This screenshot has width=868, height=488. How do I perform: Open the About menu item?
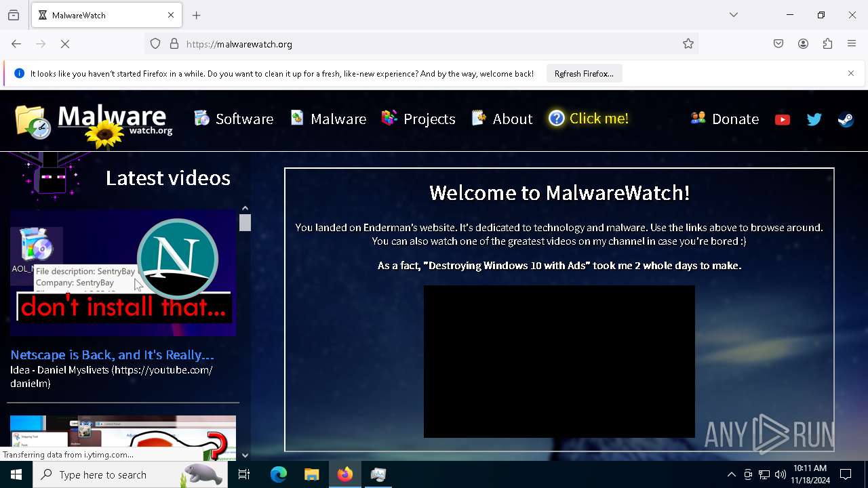pyautogui.click(x=502, y=119)
